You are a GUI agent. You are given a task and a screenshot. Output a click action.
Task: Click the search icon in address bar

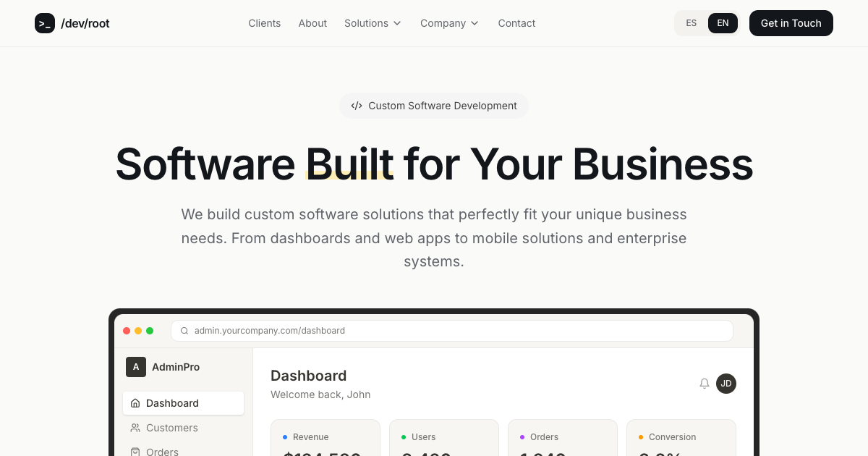[x=184, y=331]
